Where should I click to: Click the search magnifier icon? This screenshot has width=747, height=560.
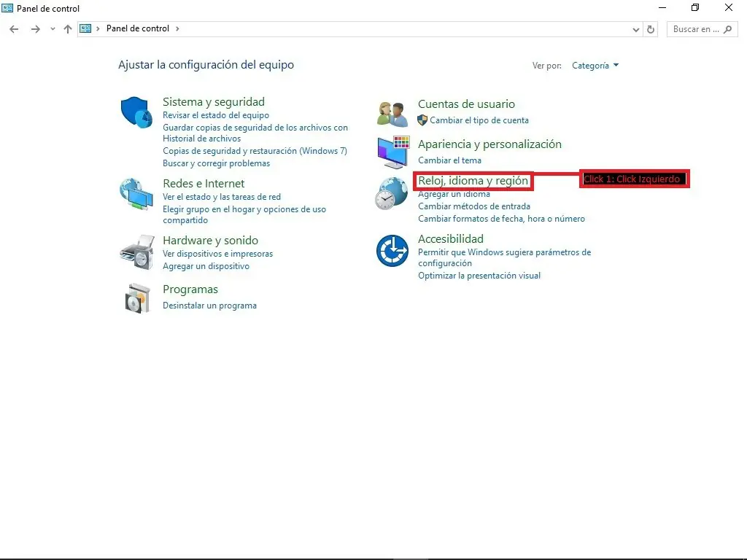727,29
